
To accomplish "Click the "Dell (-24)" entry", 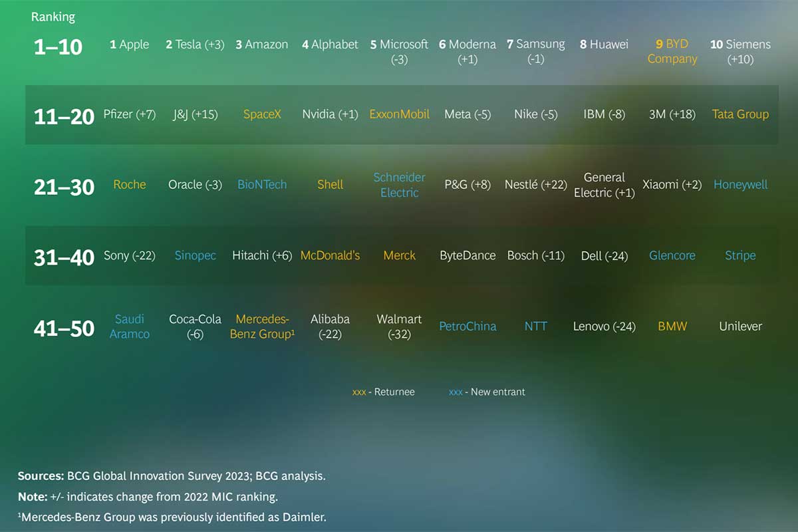I will point(604,255).
